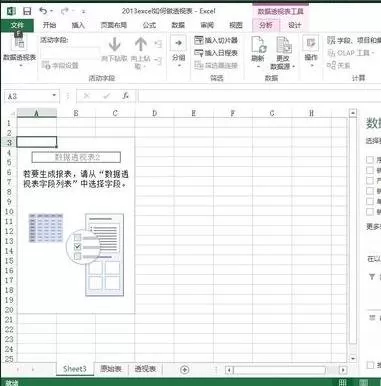This screenshot has height=386, width=381.
Task: Switch to the 开始 ribbon tab
Action: pyautogui.click(x=49, y=25)
